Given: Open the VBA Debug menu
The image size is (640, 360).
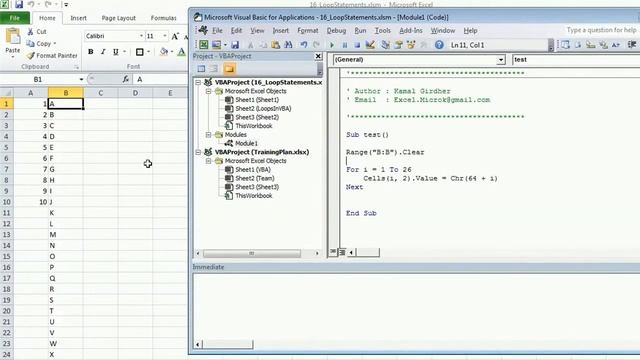Looking at the screenshot, I should (336, 31).
